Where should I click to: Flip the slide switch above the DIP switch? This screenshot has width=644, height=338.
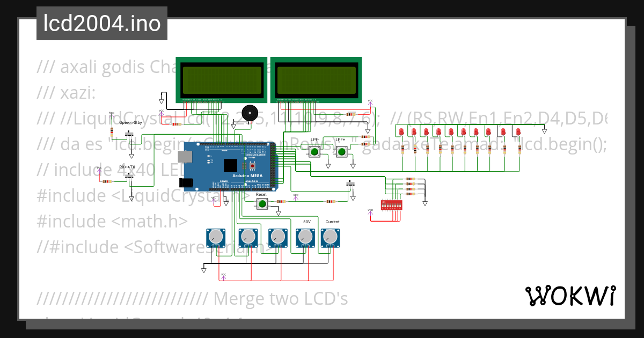[350, 183]
